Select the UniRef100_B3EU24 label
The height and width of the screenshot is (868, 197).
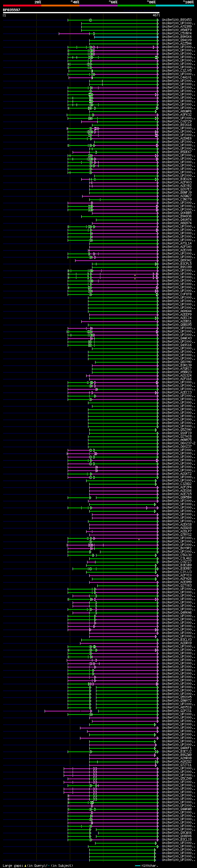pos(177,179)
